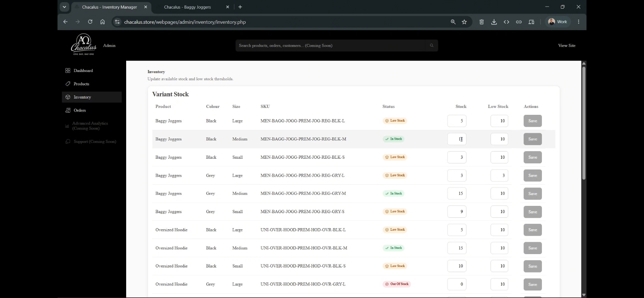This screenshot has width=644, height=298.
Task: Edit low stock for Baggy Joggers Grey Large
Action: pyautogui.click(x=499, y=176)
